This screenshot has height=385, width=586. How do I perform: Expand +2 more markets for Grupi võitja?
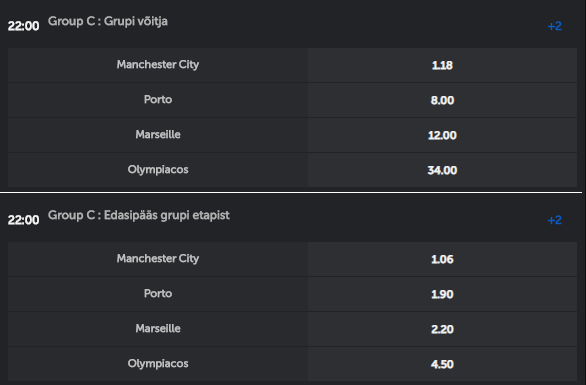(x=555, y=26)
